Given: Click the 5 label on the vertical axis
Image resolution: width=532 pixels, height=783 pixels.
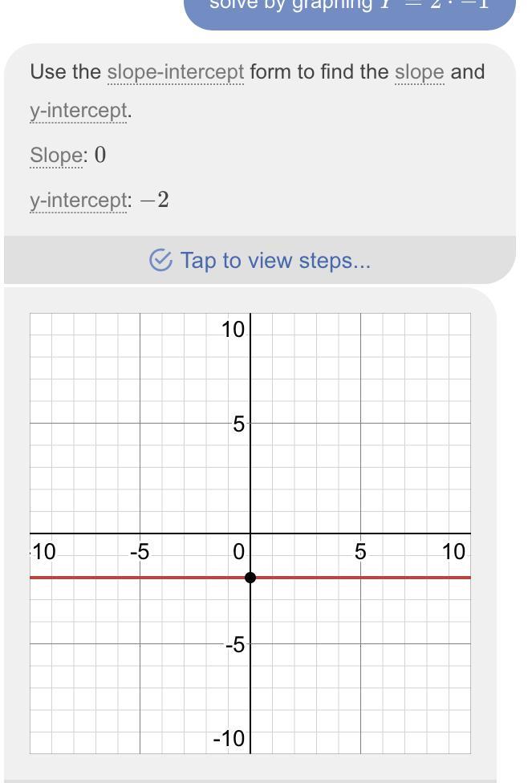Looking at the screenshot, I should [238, 424].
